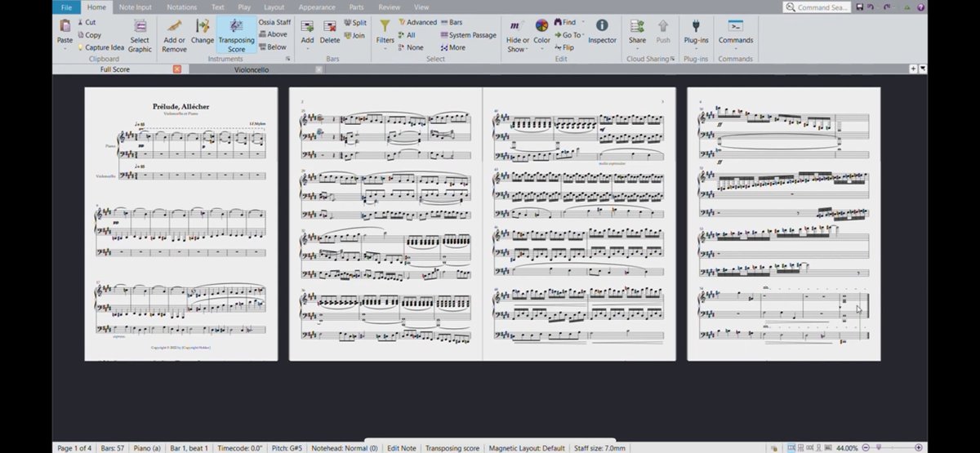Screen dimensions: 980x453
Task: Click the Push cloud button
Action: [663, 31]
